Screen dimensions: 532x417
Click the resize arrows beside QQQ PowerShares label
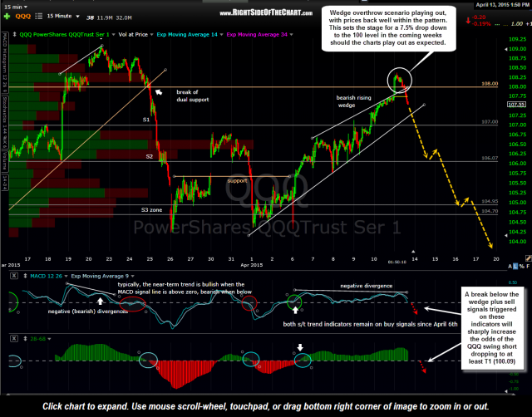coord(15,34)
